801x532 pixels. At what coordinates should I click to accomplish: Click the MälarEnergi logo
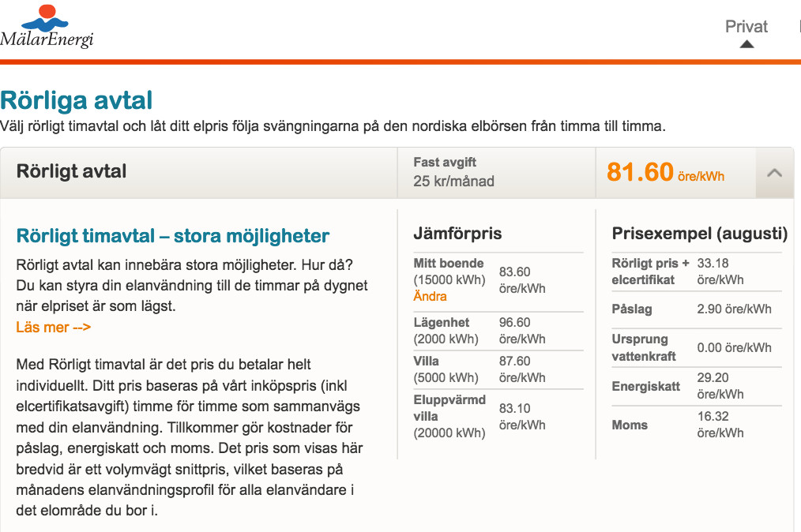(47, 26)
